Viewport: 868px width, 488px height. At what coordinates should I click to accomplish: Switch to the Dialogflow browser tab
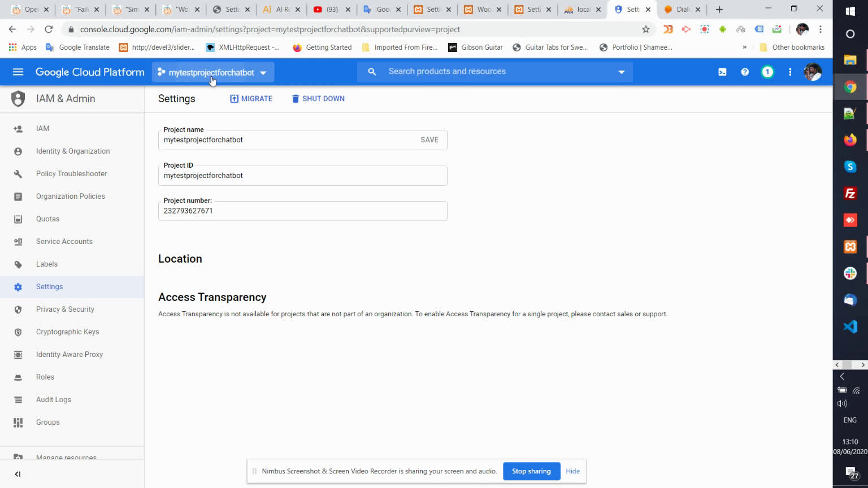683,10
